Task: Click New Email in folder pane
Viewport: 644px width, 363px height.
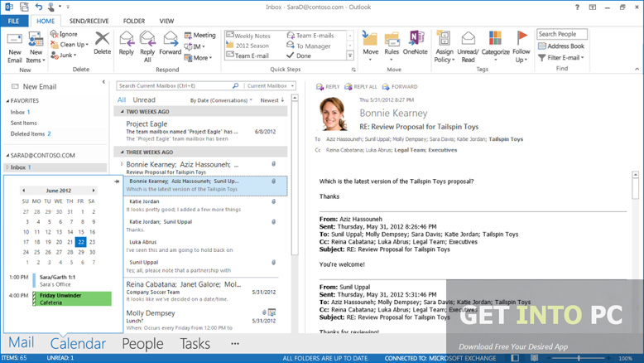Action: tap(34, 86)
